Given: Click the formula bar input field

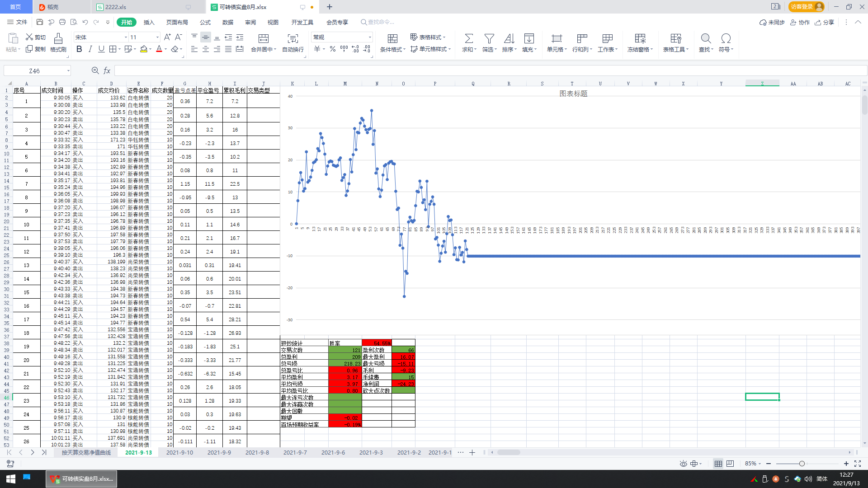Looking at the screenshot, I should [491, 70].
